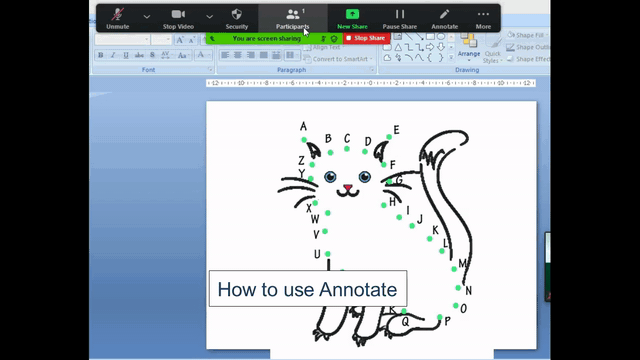
Task: Expand the shapes gallery More arrow
Action: 451,58
